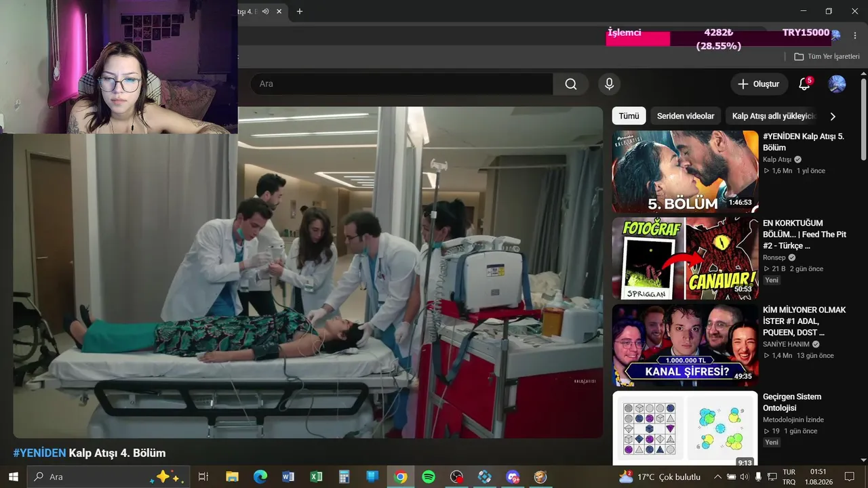Open Task View in the taskbar

coord(203,476)
